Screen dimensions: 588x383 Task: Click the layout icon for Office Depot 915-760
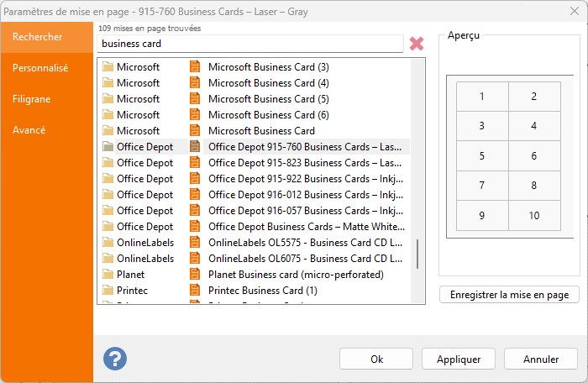pyautogui.click(x=195, y=146)
